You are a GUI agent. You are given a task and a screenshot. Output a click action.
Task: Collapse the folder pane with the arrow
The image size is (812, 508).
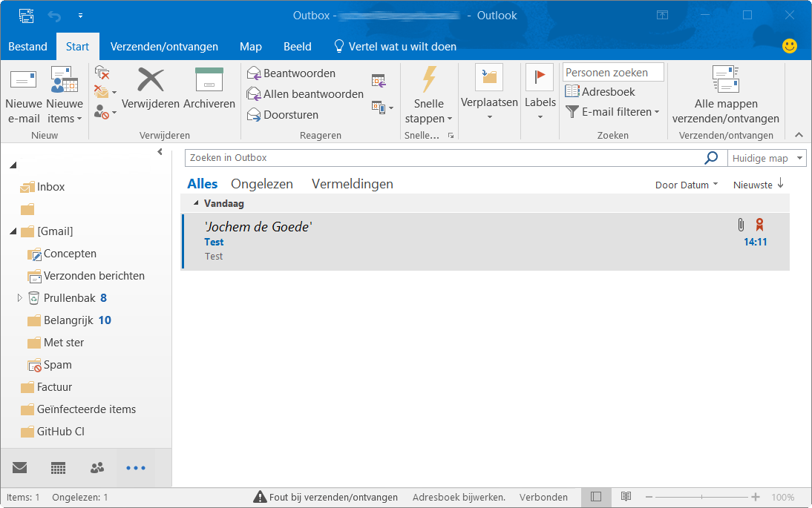pos(160,151)
